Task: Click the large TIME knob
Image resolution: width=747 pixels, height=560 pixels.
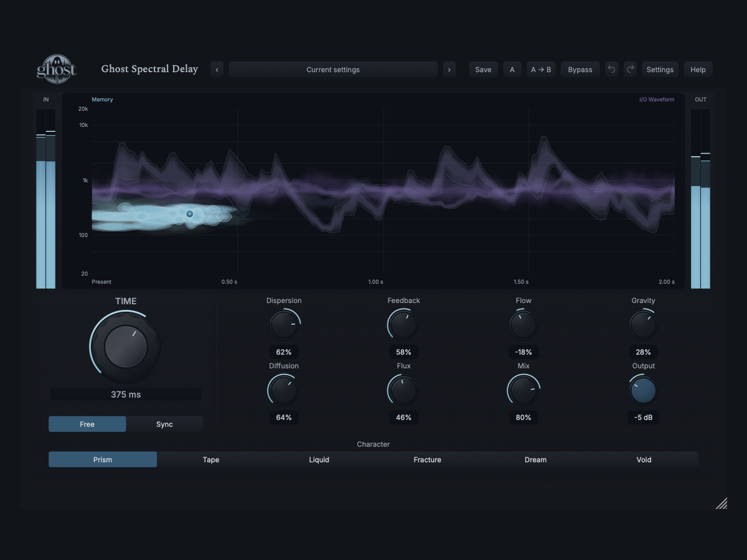Action: pyautogui.click(x=126, y=347)
